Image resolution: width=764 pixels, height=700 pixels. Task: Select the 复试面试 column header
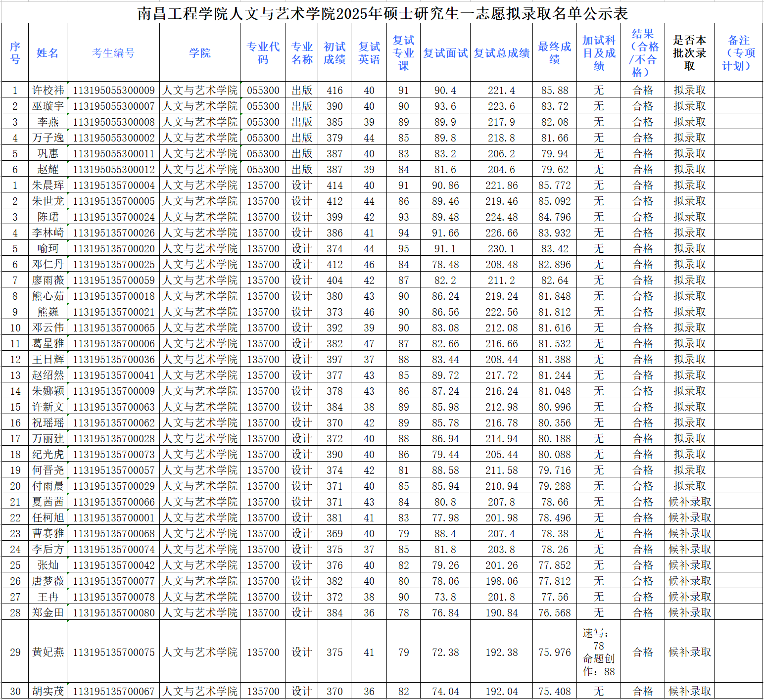(445, 53)
